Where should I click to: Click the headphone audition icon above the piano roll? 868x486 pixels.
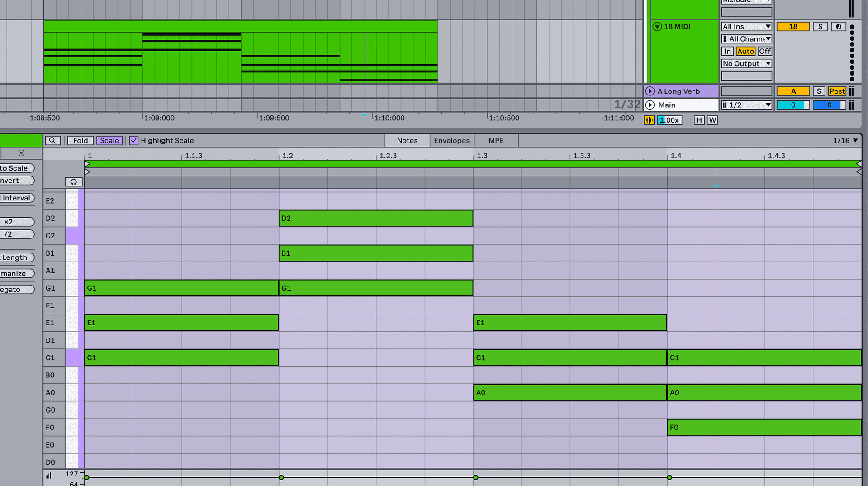click(x=74, y=182)
